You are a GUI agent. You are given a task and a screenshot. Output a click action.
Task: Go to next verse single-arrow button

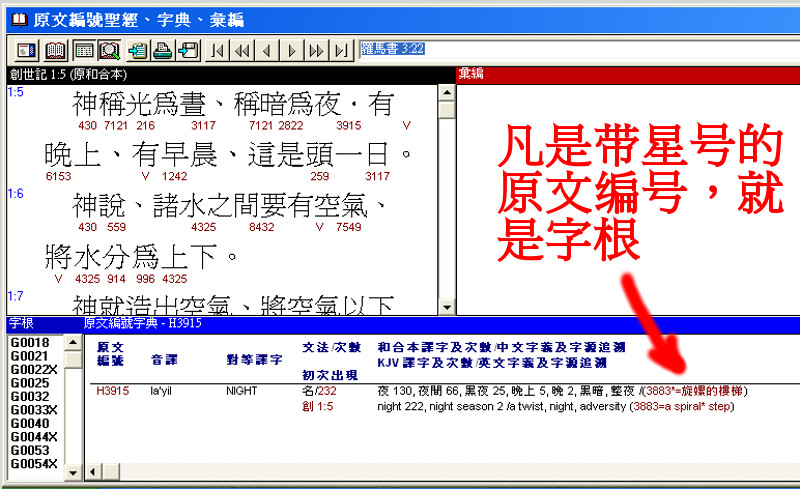(x=292, y=50)
